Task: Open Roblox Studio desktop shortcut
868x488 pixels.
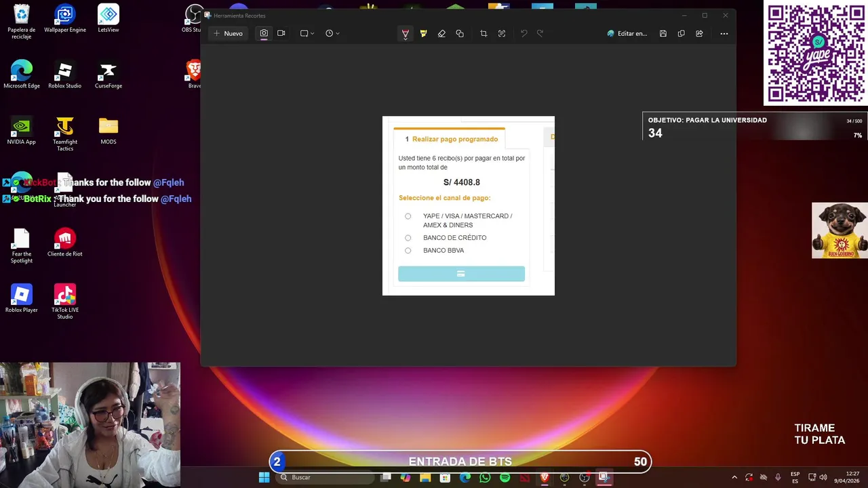Action: point(65,75)
